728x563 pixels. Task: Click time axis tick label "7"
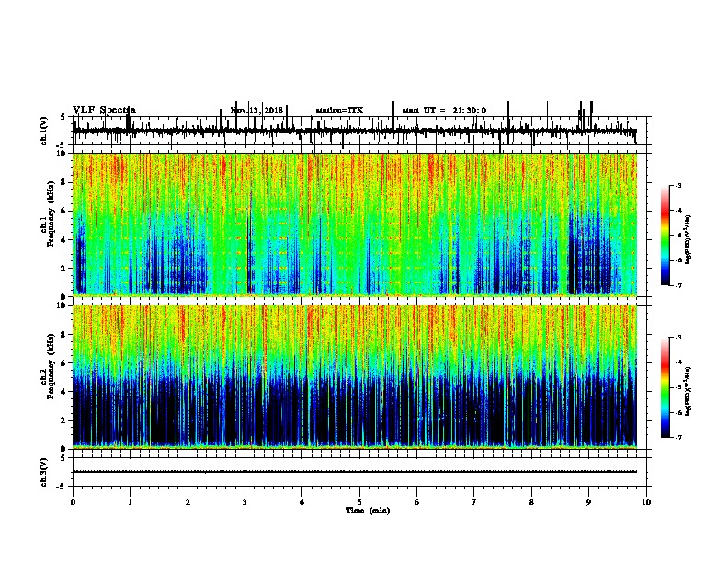[x=474, y=502]
